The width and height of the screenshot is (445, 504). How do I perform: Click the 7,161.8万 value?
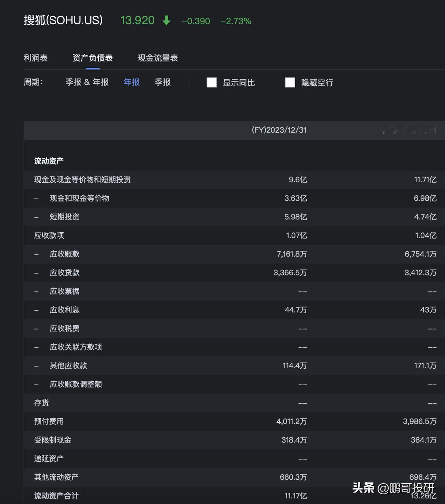coord(292,254)
